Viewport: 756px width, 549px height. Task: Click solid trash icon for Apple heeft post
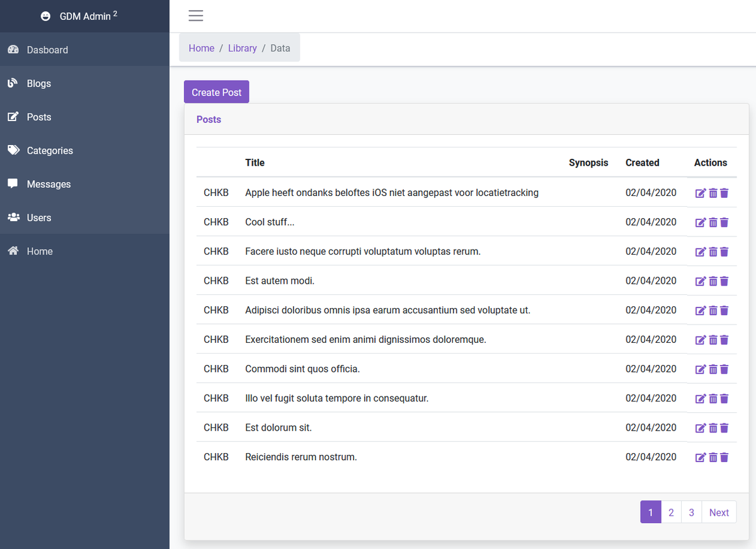[724, 194]
